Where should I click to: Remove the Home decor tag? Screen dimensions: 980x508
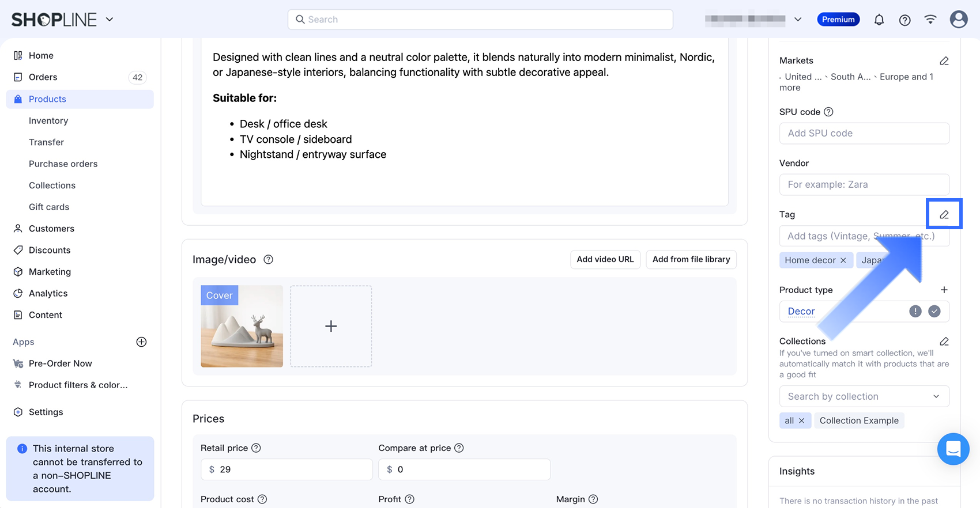(x=843, y=260)
